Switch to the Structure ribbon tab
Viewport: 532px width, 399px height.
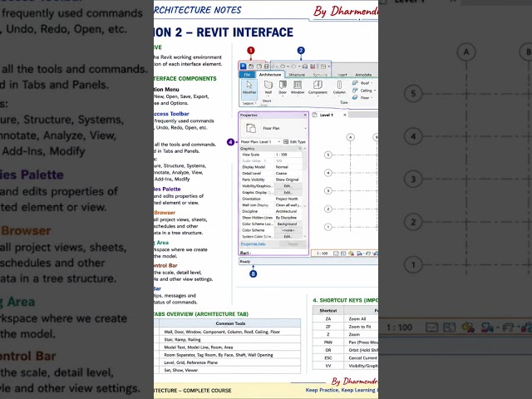297,75
